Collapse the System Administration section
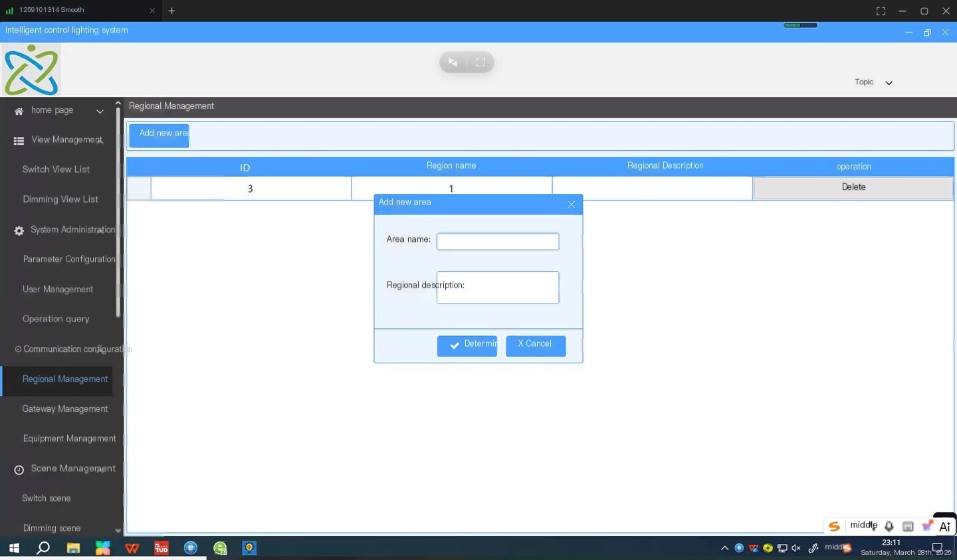957x560 pixels. point(101,231)
